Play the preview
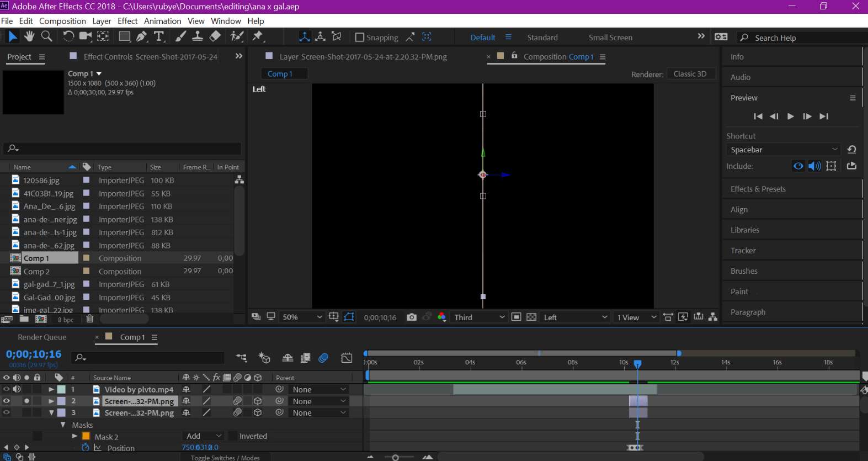Image resolution: width=868 pixels, height=461 pixels. click(790, 116)
